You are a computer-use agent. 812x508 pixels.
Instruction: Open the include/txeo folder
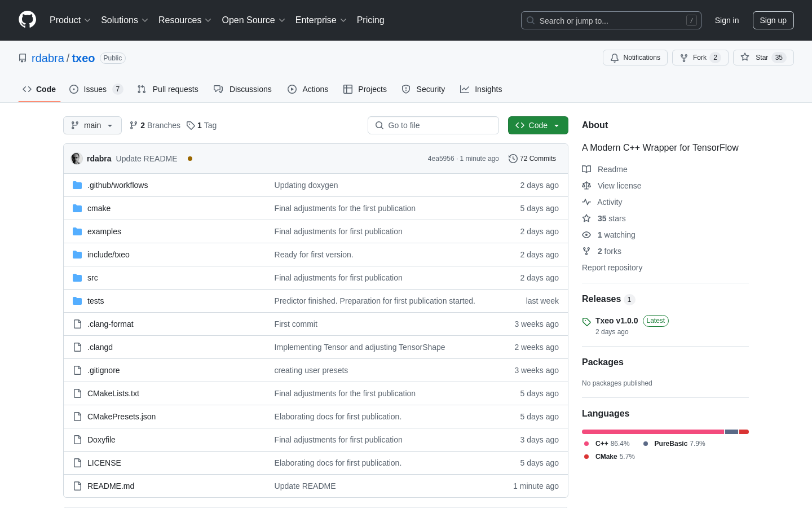108,255
